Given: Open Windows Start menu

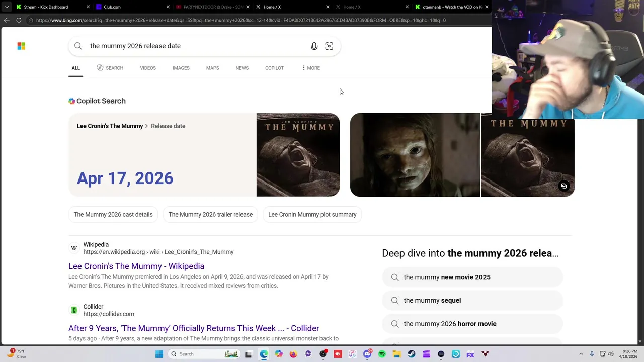Looking at the screenshot, I should tap(159, 354).
